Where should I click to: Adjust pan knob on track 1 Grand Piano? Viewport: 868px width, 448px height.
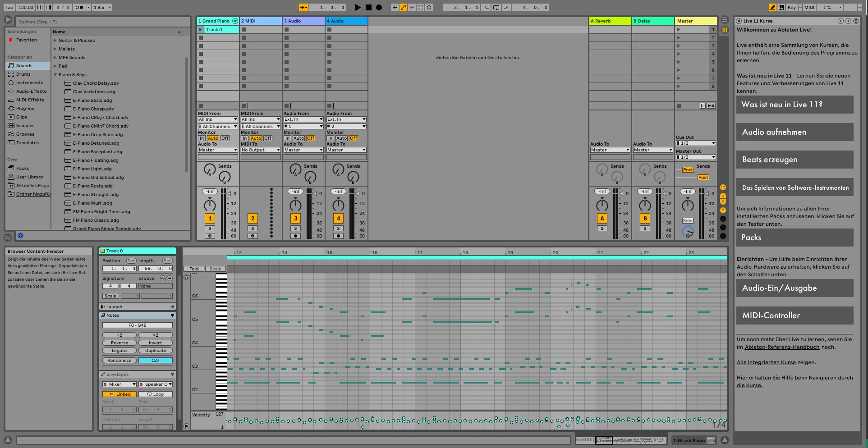coord(210,205)
